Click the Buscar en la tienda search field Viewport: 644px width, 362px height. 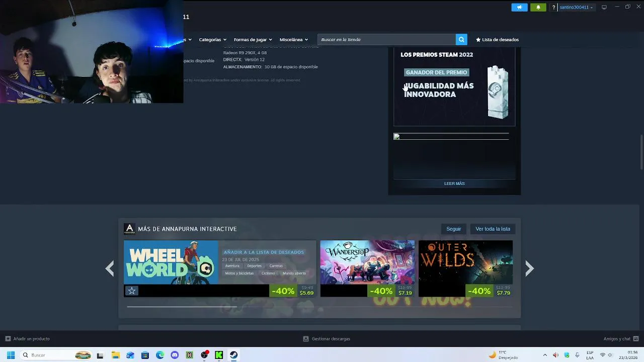(x=386, y=40)
